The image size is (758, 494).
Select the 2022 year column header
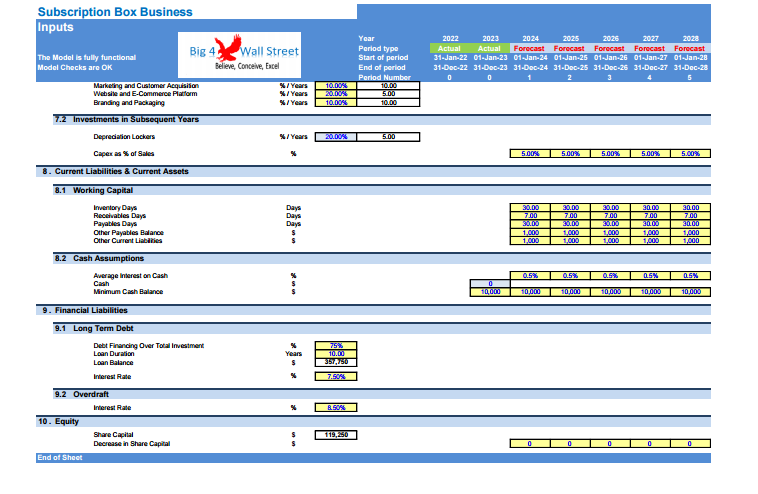[450, 39]
